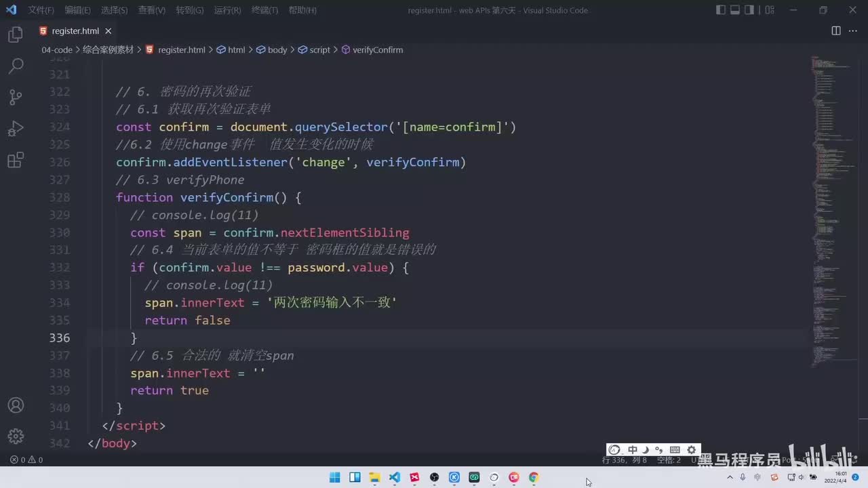Click the Sogou IME logo icon
Viewport: 868px width, 488px height.
614,450
